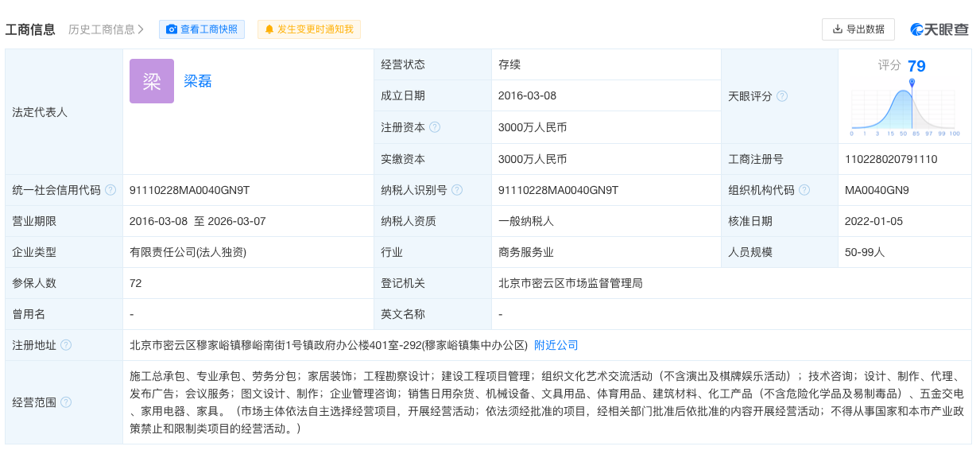Click the camera icon in 查看工商快照
The width and height of the screenshot is (980, 454).
pos(172,29)
